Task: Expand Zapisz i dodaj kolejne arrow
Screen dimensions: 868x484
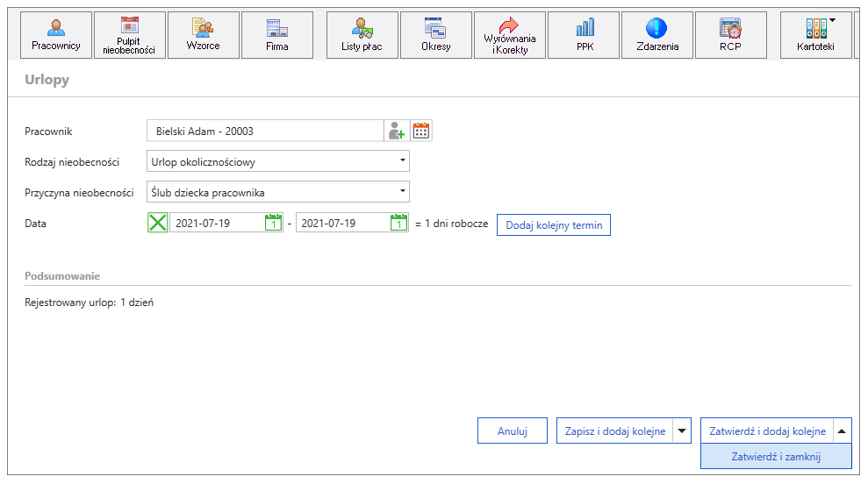Action: [682, 431]
